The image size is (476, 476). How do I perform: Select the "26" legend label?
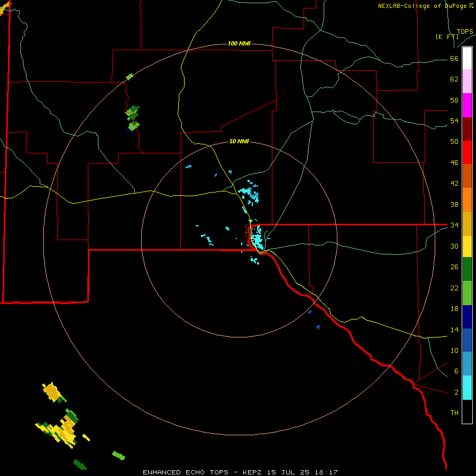454,267
